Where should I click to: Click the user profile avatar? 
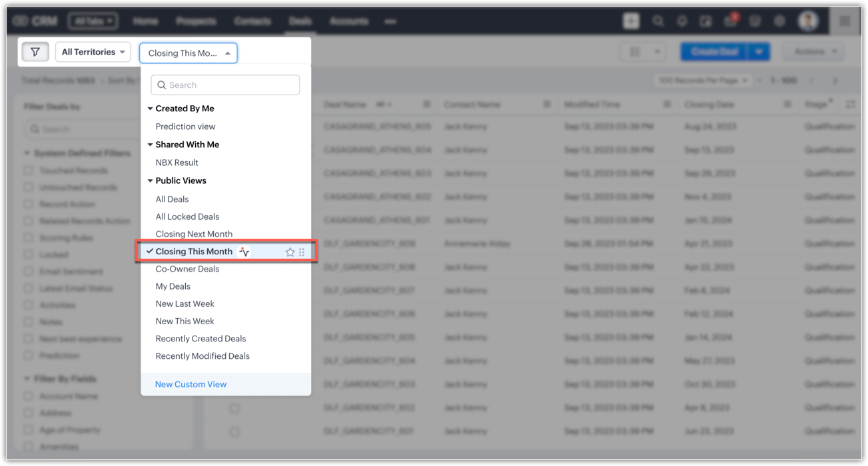(808, 21)
